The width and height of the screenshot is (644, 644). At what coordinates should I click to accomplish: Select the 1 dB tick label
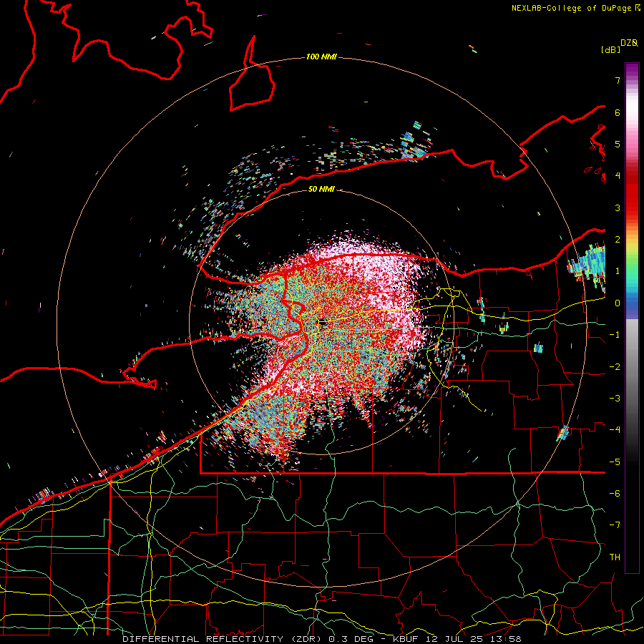click(x=618, y=271)
